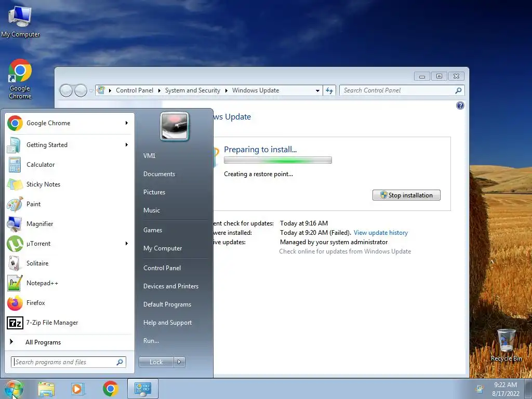Launch 7-Zip File Manager
532x399 pixels.
pyautogui.click(x=68, y=323)
